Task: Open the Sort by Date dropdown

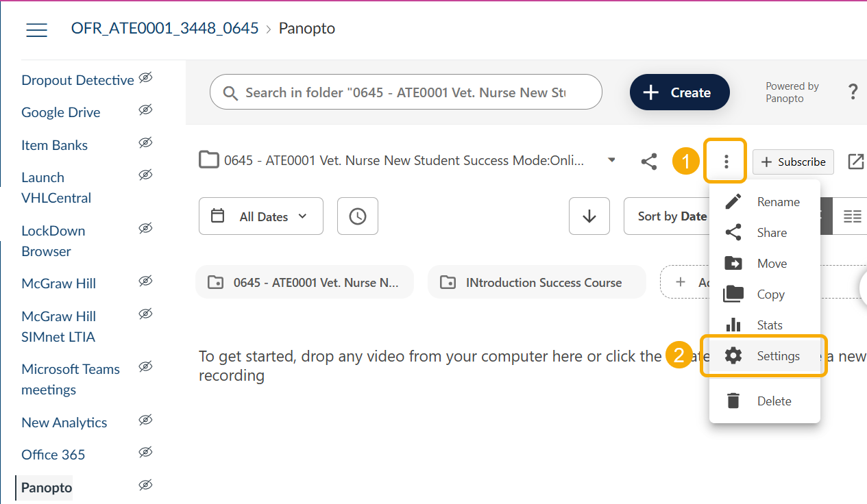Action: click(666, 216)
